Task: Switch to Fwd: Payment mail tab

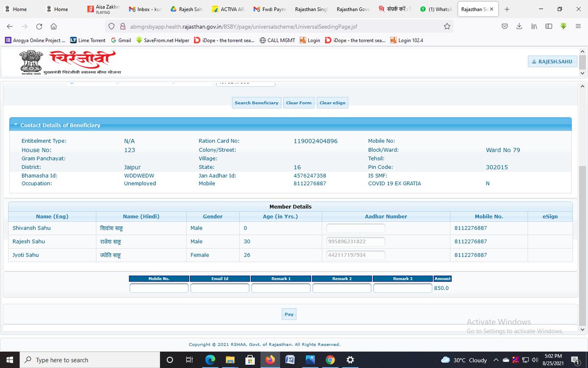Action: click(x=269, y=9)
